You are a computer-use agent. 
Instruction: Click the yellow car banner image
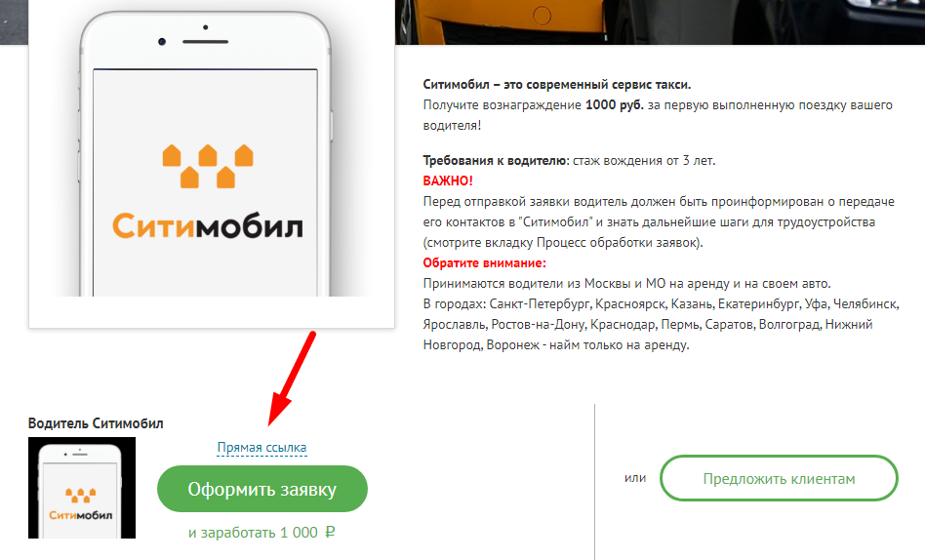[x=660, y=21]
